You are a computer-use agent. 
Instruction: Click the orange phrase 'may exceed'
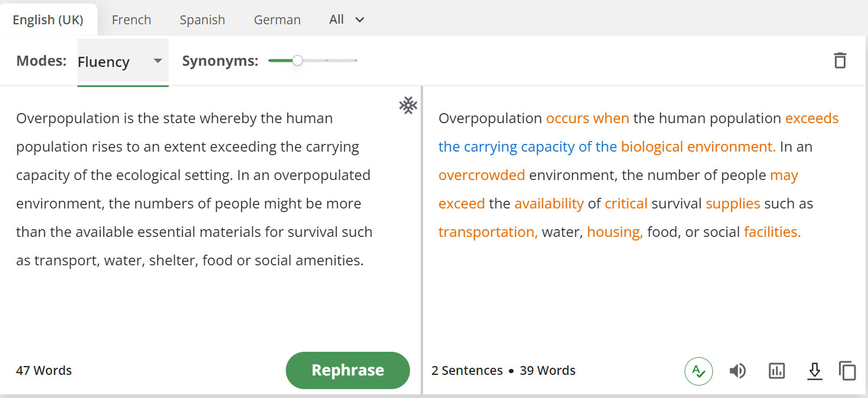click(x=784, y=176)
